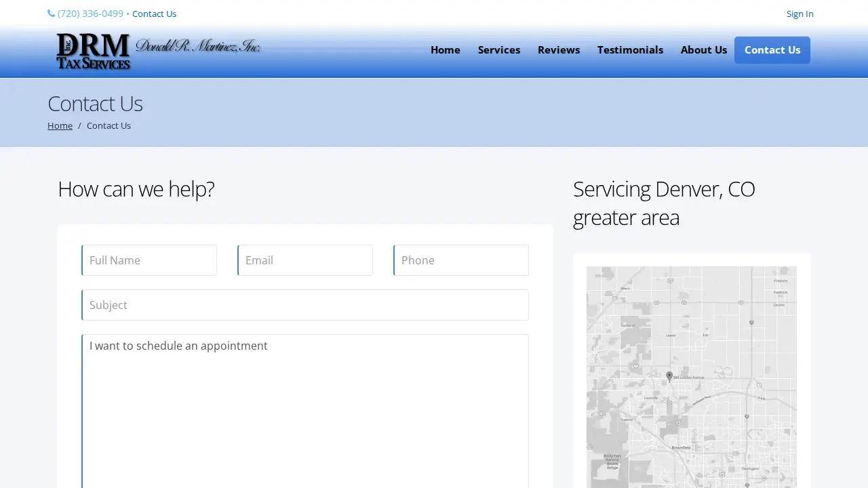Open the Services menu item
Image resolution: width=868 pixels, height=488 pixels.
pyautogui.click(x=499, y=50)
